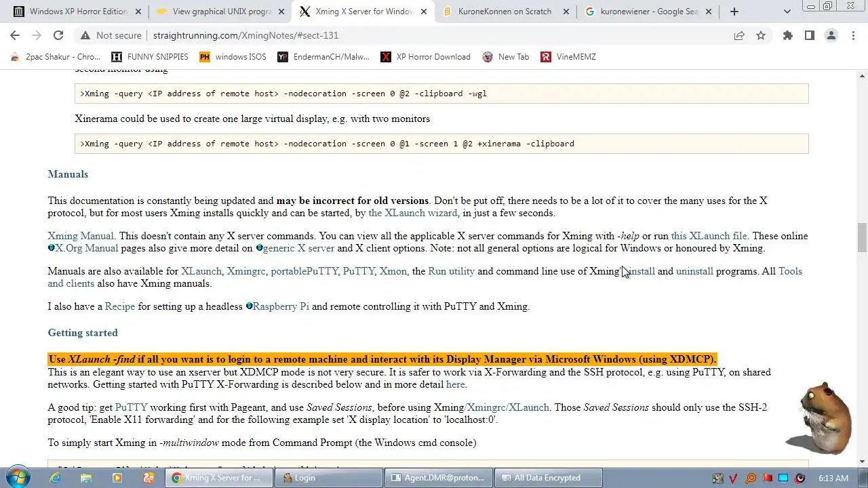Close the KuroneKonnen on Scratch tab
The height and width of the screenshot is (488, 868).
tap(566, 12)
